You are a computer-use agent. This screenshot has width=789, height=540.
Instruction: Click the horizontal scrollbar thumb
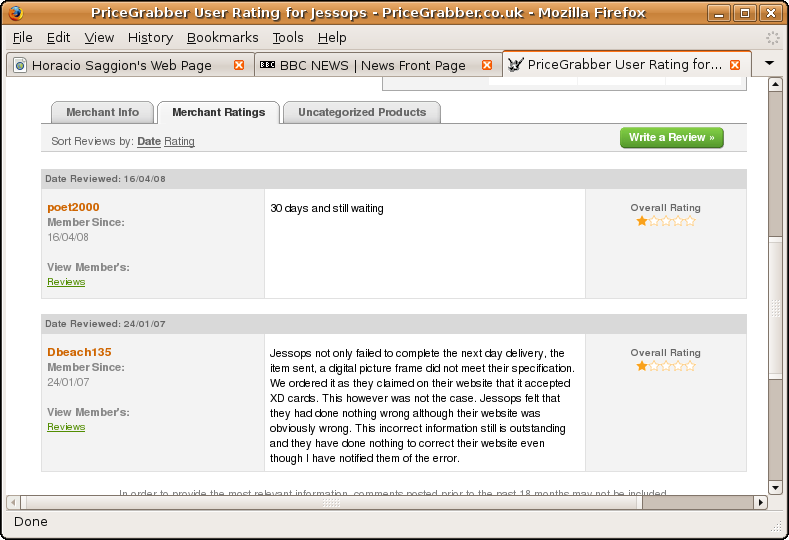click(x=332, y=502)
